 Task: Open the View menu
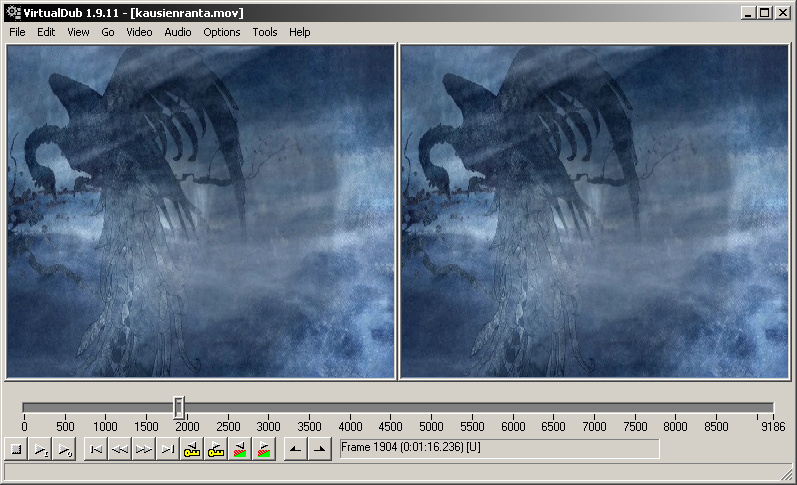click(78, 32)
